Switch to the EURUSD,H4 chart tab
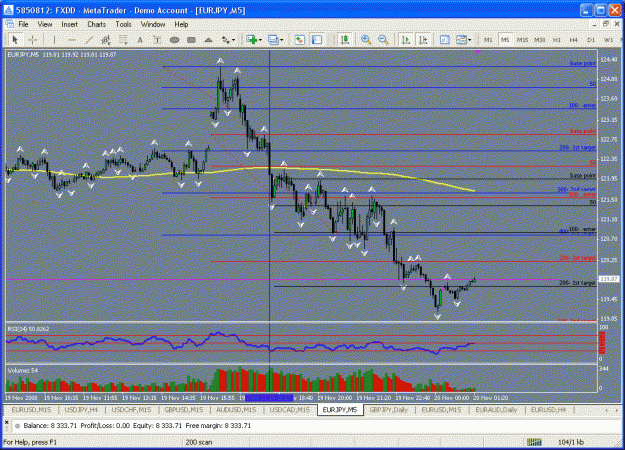 click(x=548, y=409)
